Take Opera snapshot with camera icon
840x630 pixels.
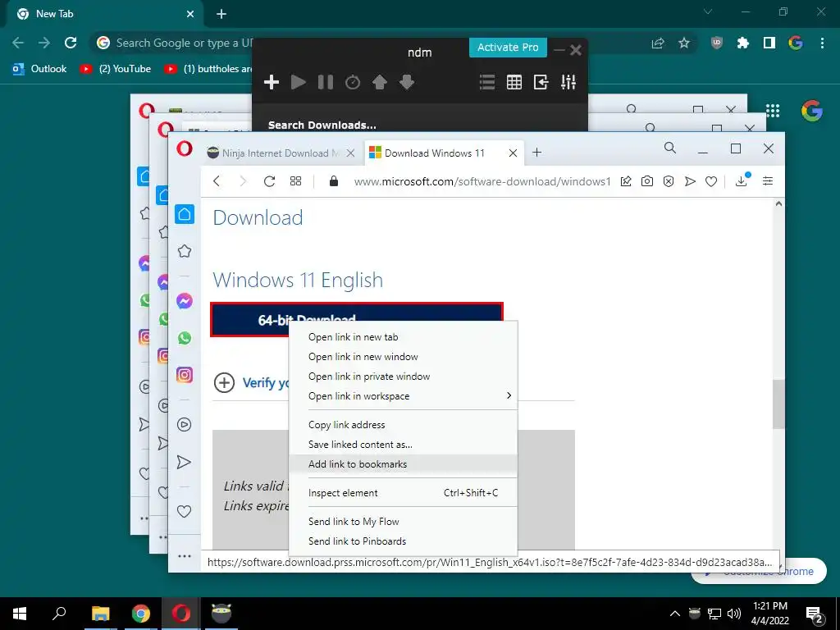point(647,181)
